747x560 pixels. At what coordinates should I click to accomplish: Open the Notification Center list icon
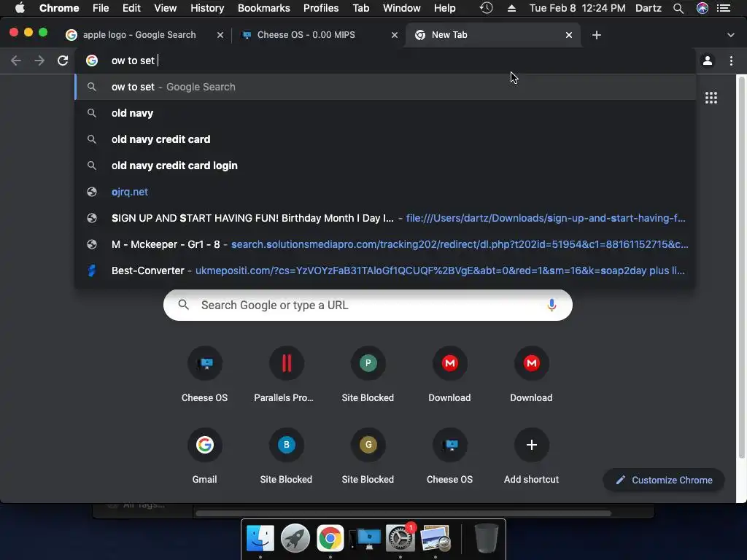coord(724,8)
